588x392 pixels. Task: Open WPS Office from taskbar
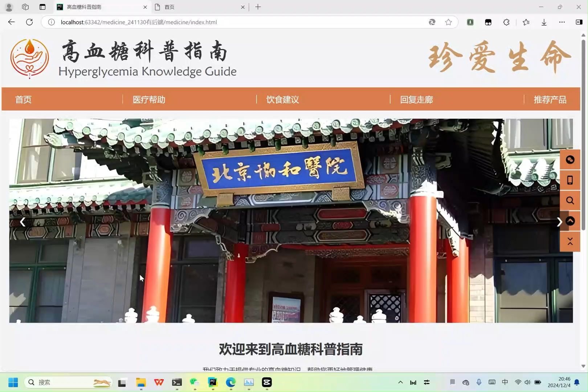(x=159, y=382)
